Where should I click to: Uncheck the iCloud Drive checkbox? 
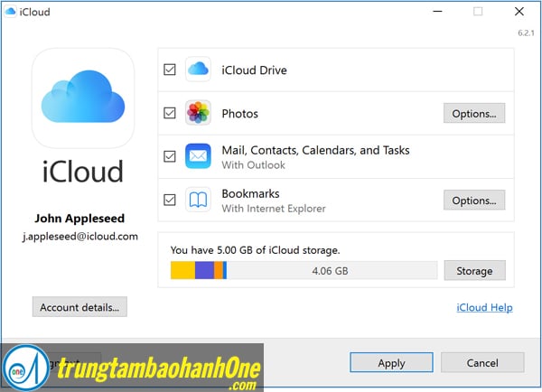tap(170, 70)
